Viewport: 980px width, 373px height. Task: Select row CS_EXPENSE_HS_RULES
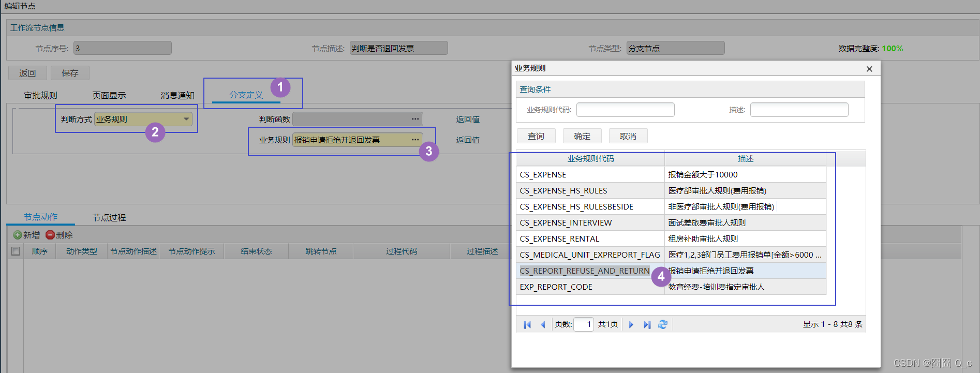click(671, 190)
